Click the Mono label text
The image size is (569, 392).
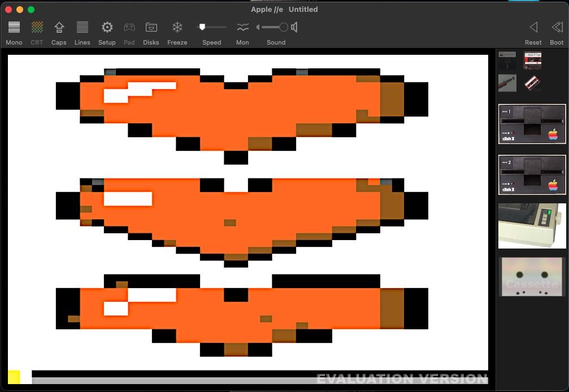click(14, 42)
